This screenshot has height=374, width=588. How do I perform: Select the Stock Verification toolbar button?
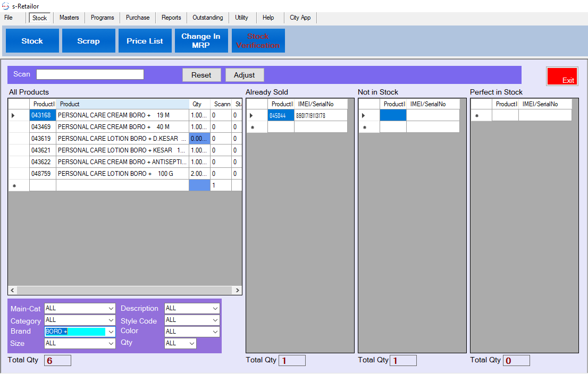click(258, 41)
